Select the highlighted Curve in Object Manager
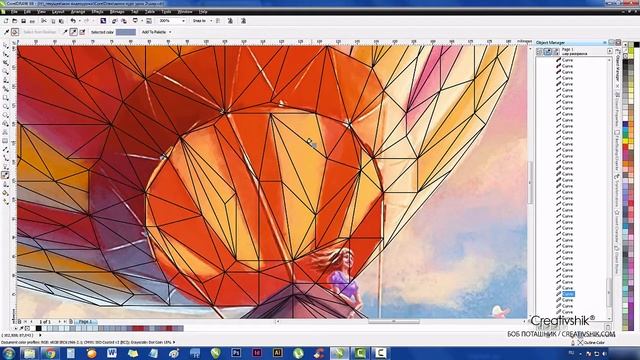 pos(568,294)
